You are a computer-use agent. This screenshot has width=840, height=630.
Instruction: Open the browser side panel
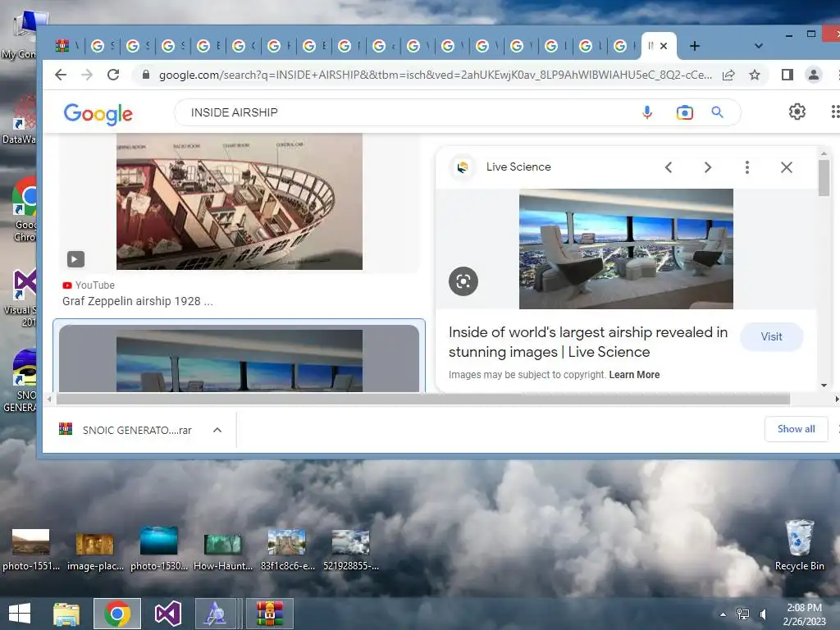click(787, 75)
